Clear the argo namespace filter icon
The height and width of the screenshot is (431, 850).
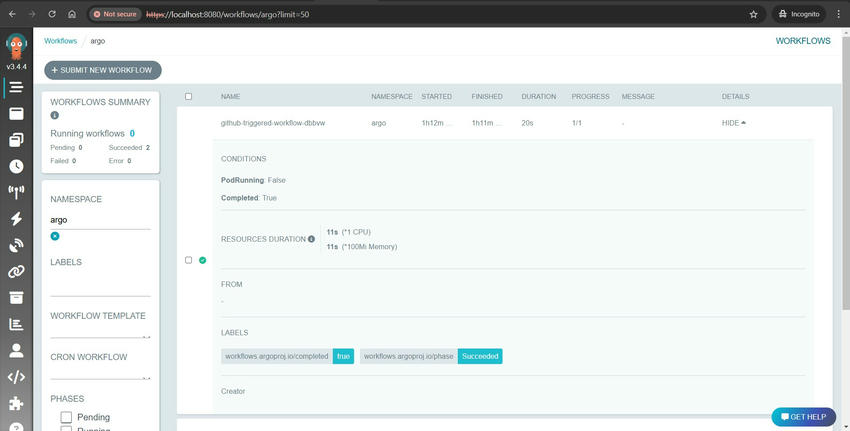tap(55, 236)
